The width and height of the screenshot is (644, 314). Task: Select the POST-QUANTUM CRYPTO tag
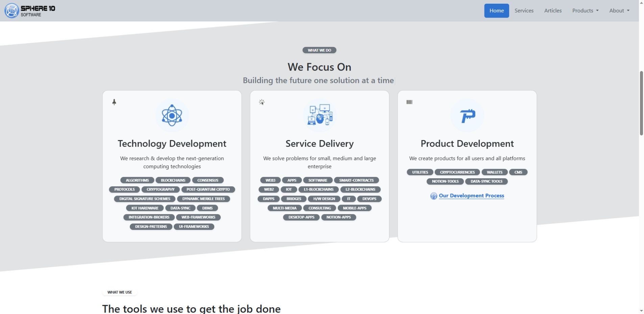point(208,189)
